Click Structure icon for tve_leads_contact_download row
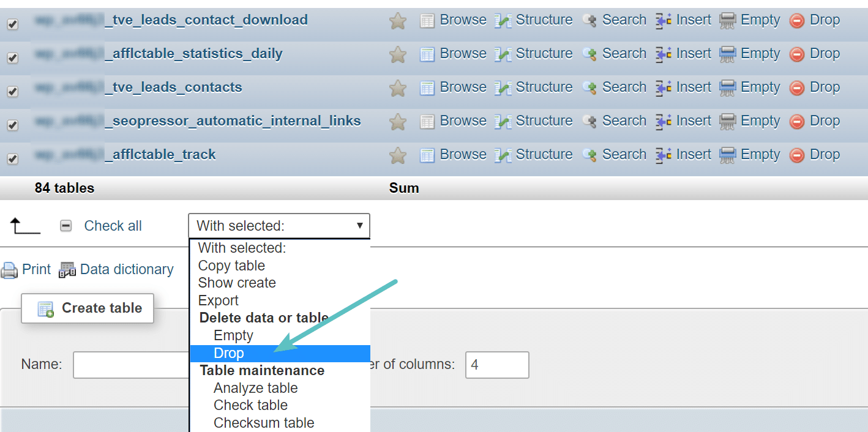Viewport: 868px width, 432px height. 503,21
